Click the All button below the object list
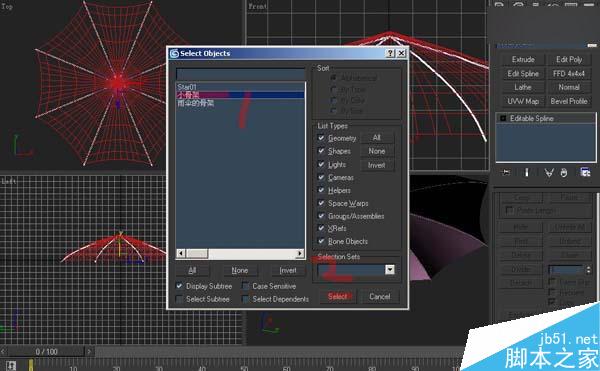Image resolution: width=600 pixels, height=371 pixels. click(x=192, y=270)
